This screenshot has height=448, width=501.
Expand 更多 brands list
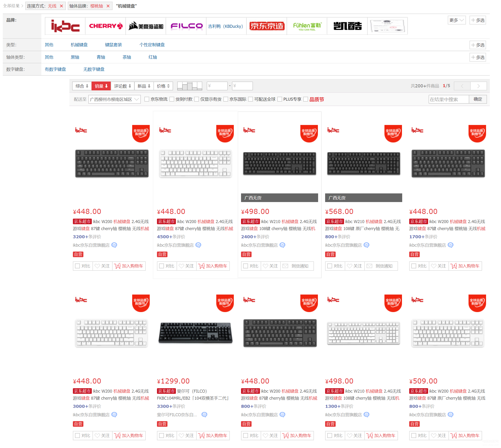point(456,20)
